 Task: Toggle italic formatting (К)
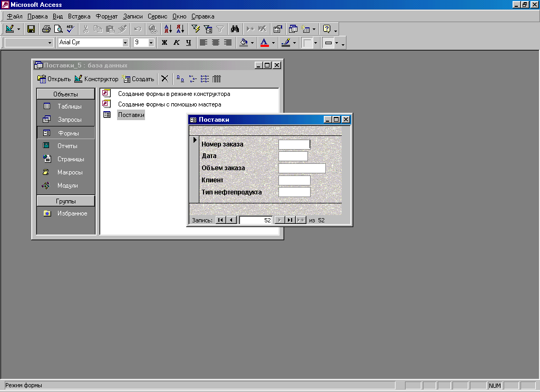coord(176,43)
